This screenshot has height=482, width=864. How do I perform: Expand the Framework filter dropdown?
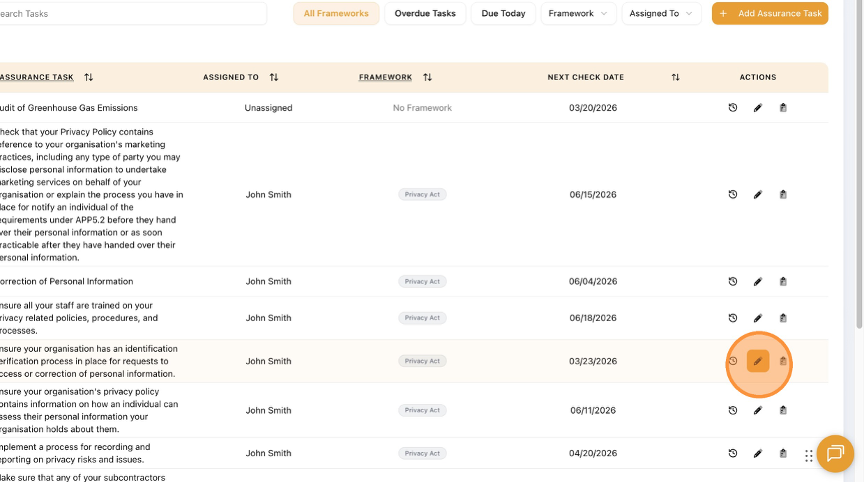click(578, 14)
